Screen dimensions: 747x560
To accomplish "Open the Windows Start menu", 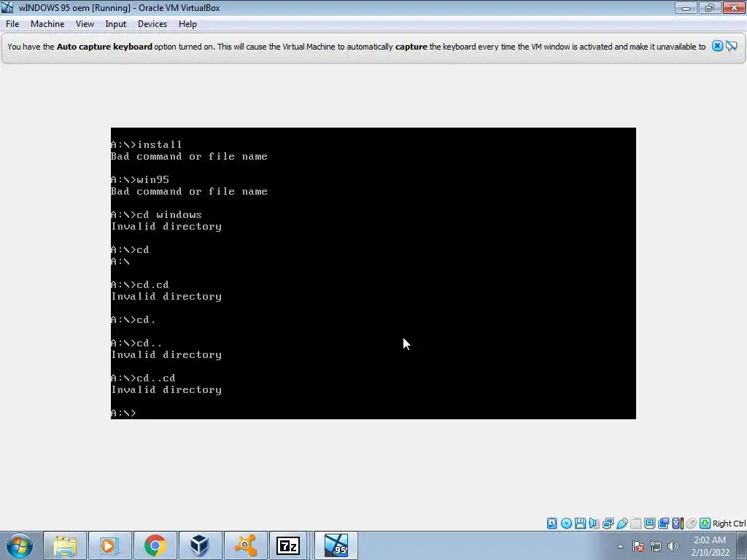I will (20, 545).
